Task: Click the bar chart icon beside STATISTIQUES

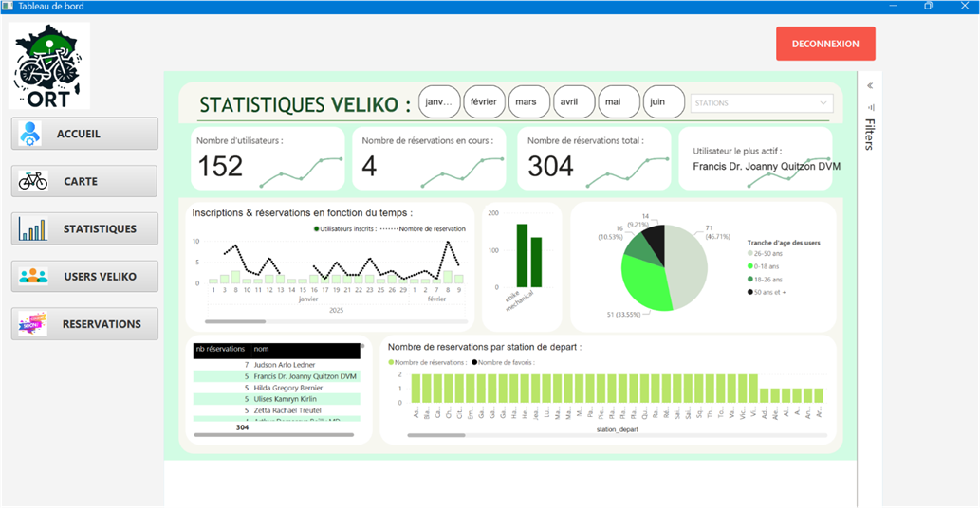Action: (x=31, y=228)
